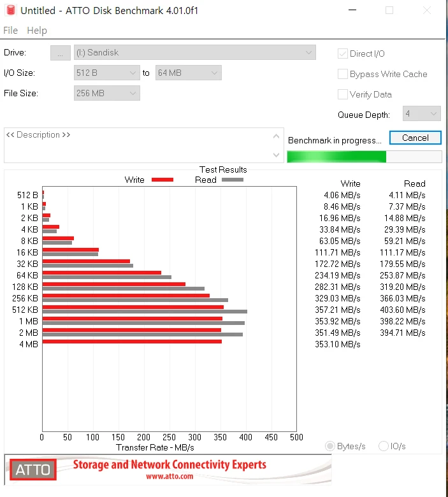Viewport: 448px width, 497px height.
Task: Click the green benchmark progress bar
Action: 365,157
